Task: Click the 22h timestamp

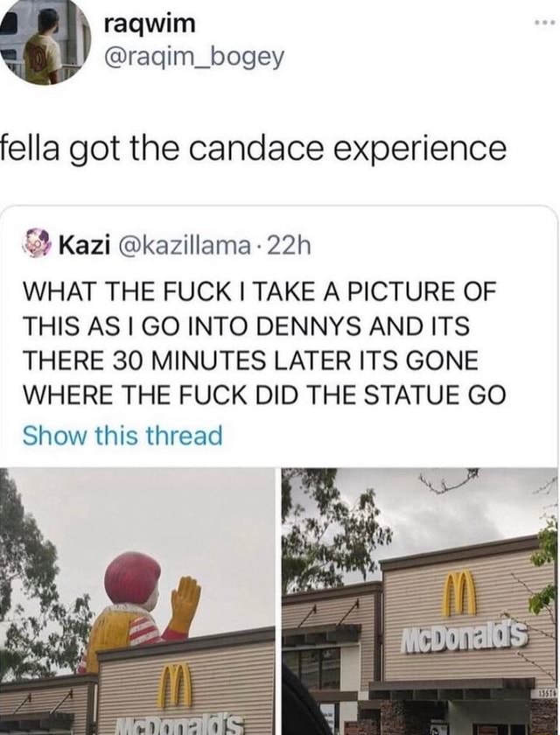Action: pos(288,246)
